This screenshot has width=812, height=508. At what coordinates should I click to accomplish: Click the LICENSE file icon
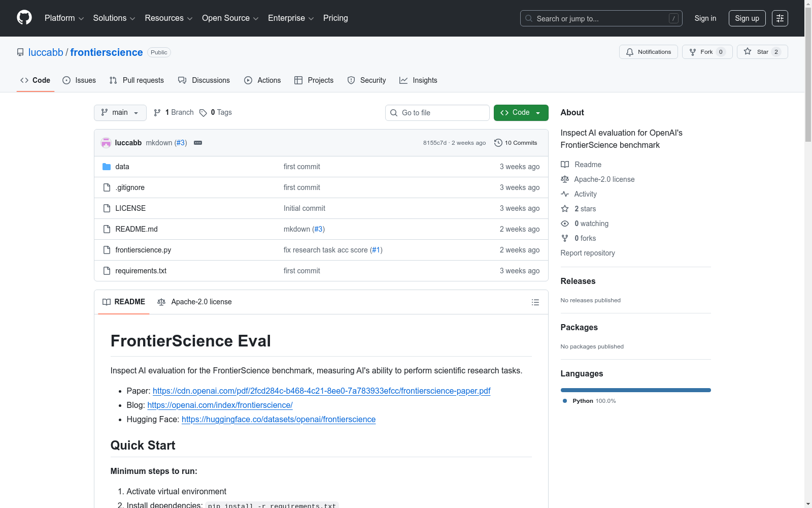click(107, 208)
